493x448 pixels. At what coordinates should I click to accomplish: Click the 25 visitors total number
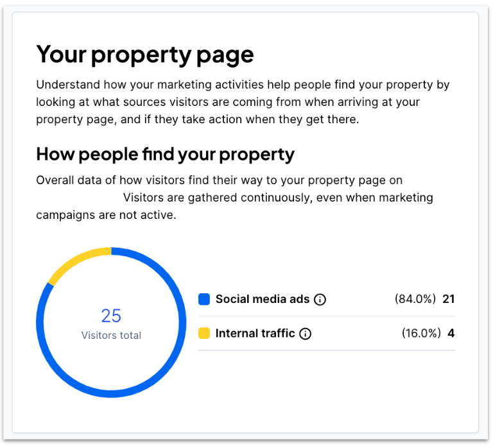coord(111,316)
